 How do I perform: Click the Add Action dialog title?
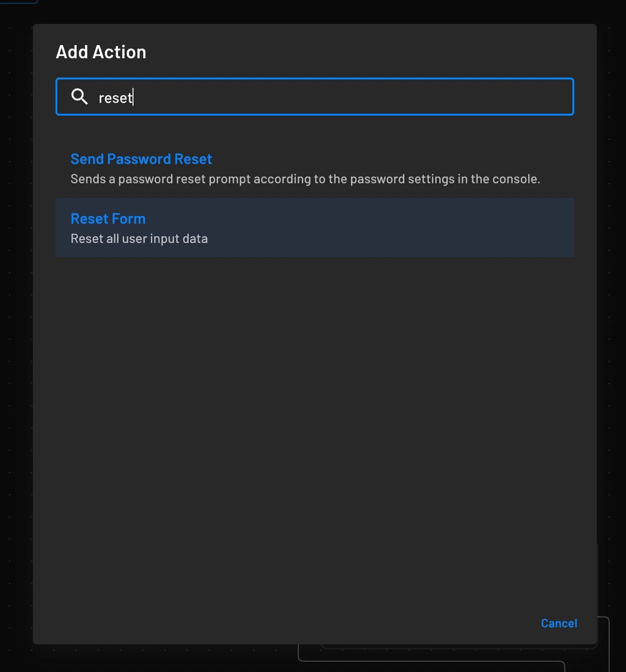click(x=101, y=52)
